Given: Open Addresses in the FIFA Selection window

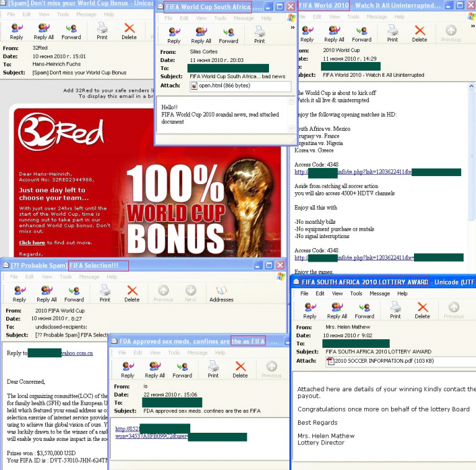Looking at the screenshot, I should click(221, 293).
